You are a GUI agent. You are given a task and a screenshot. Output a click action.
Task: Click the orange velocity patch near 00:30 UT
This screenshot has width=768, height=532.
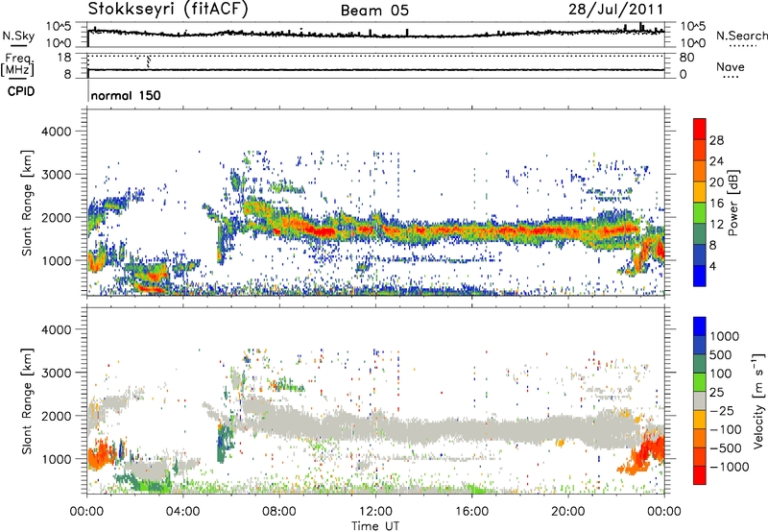(x=101, y=454)
